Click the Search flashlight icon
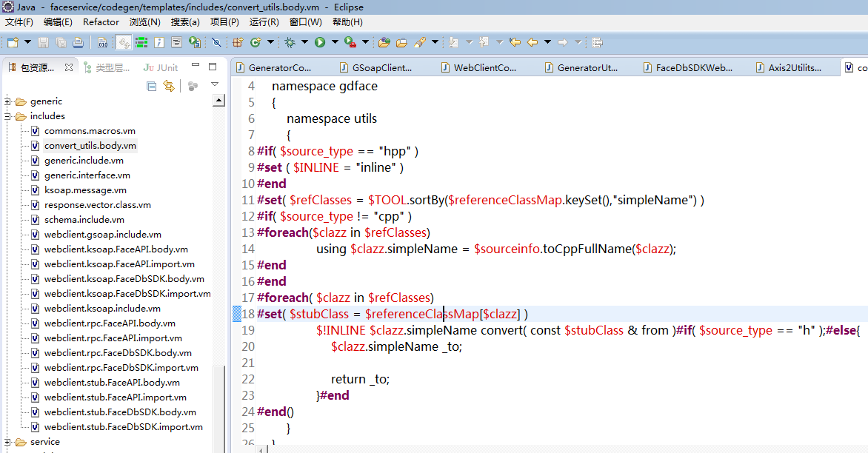This screenshot has height=453, width=868. coord(420,43)
